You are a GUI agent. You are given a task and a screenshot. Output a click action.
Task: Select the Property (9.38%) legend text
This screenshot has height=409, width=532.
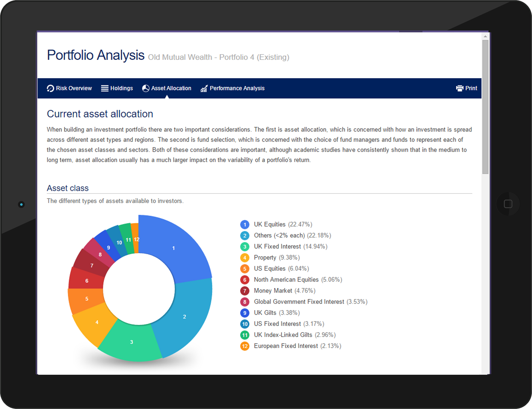pyautogui.click(x=277, y=257)
